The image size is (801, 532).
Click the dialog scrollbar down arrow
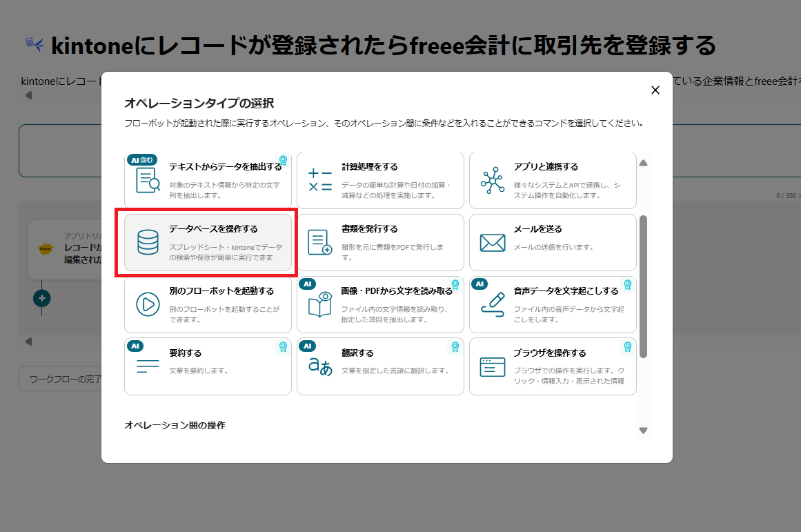coord(643,431)
